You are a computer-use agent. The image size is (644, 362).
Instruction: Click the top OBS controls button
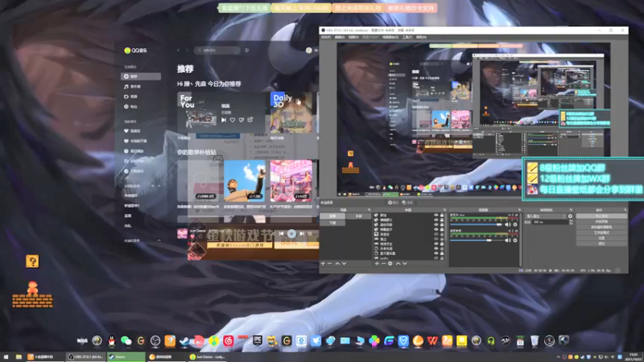pyautogui.click(x=601, y=216)
